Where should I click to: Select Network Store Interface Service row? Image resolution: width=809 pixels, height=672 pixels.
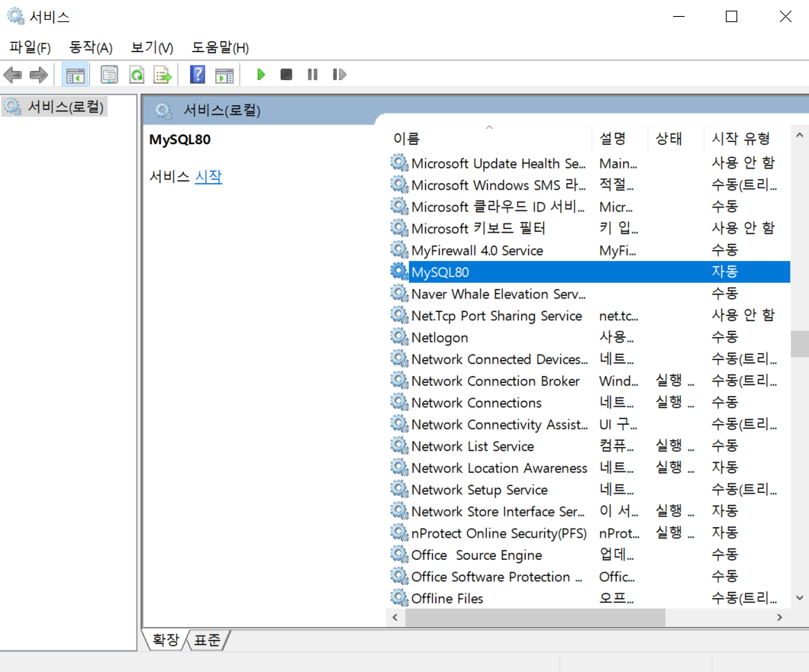[589, 511]
